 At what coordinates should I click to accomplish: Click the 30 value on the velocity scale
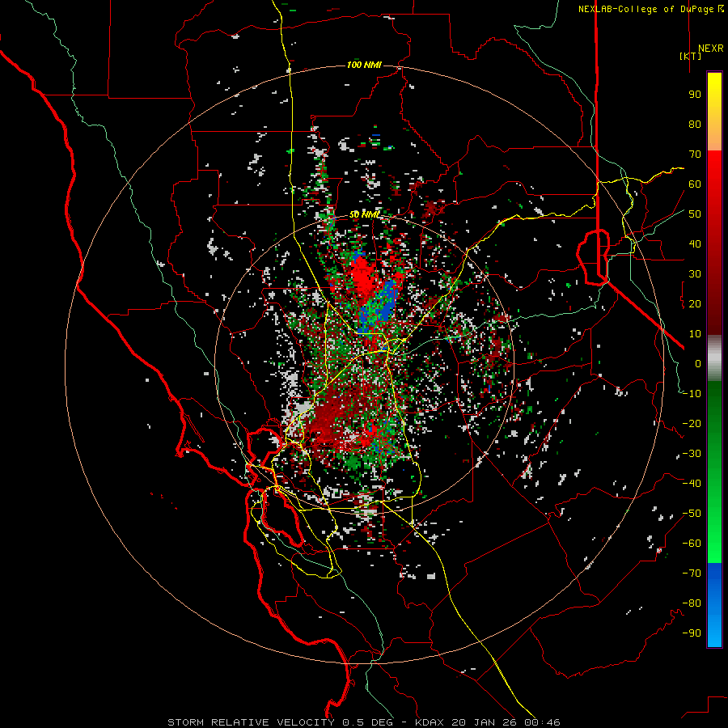pyautogui.click(x=695, y=274)
